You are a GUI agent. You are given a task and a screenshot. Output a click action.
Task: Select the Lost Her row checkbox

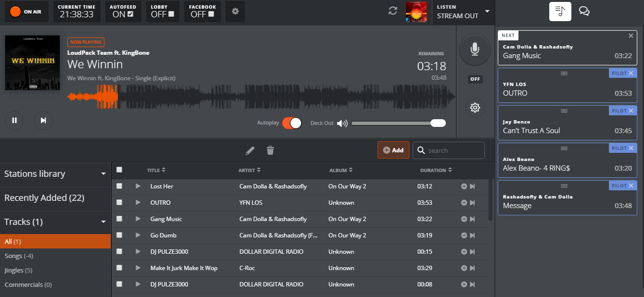(x=119, y=186)
